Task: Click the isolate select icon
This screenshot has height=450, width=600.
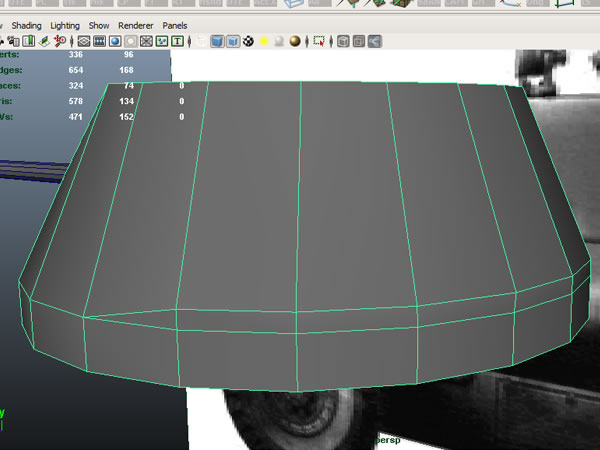Action: (319, 42)
